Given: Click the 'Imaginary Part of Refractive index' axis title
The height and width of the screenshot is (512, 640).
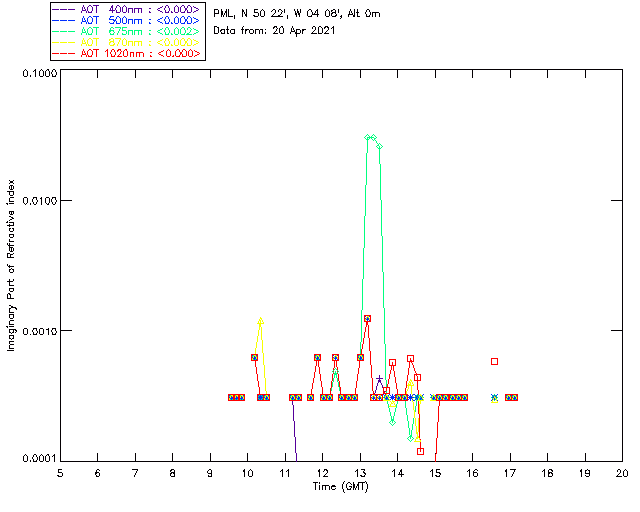Looking at the screenshot, I should [x=11, y=265].
